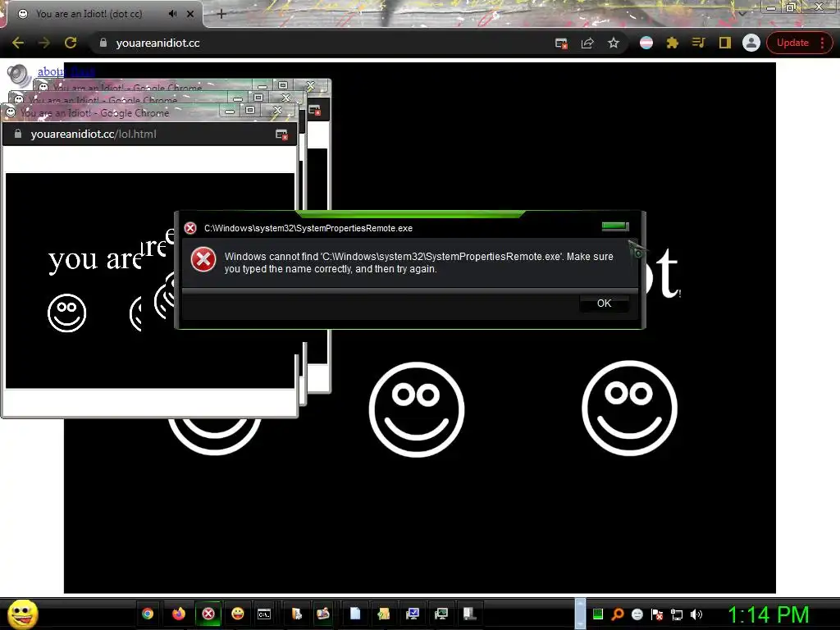Click the 1:14 PM taskbar clock
Viewport: 840px width, 630px height.
point(768,614)
